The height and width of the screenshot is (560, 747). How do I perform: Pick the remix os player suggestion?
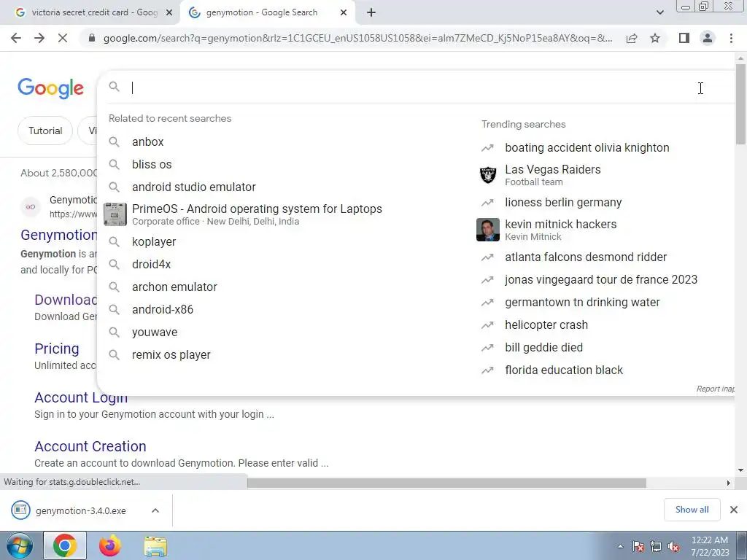pyautogui.click(x=171, y=355)
